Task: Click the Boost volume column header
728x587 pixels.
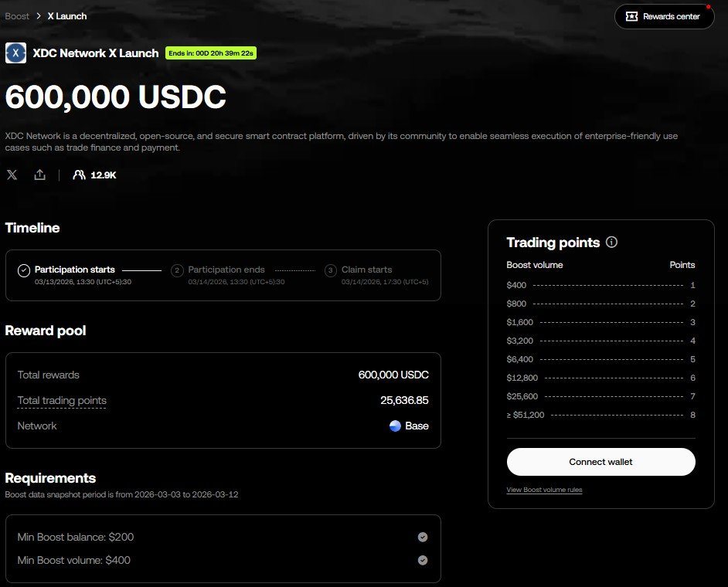Action: pos(534,265)
